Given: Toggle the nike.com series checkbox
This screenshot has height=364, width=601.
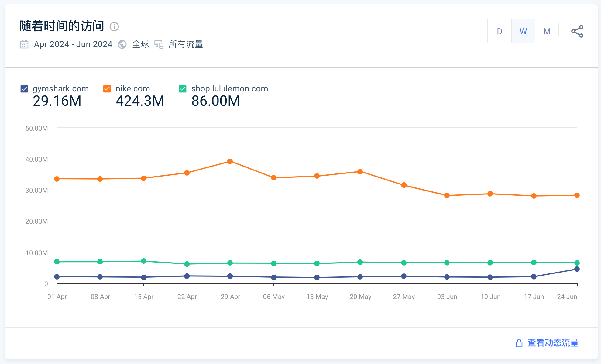Looking at the screenshot, I should (107, 89).
